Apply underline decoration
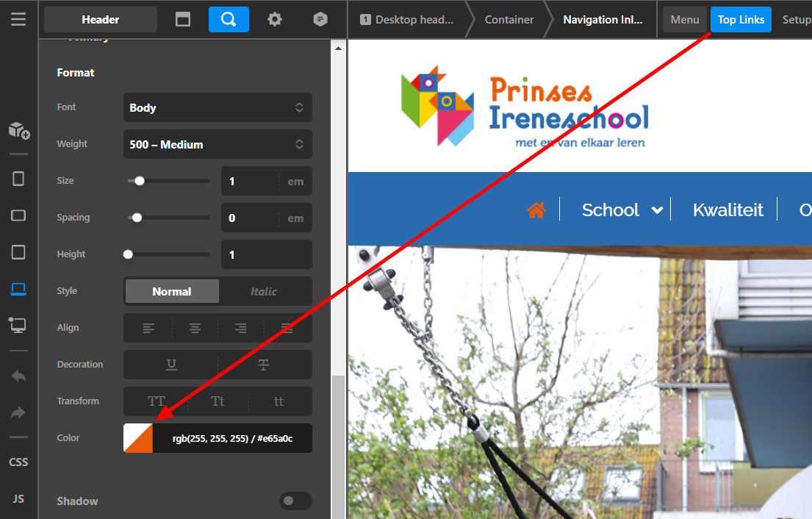 click(171, 365)
